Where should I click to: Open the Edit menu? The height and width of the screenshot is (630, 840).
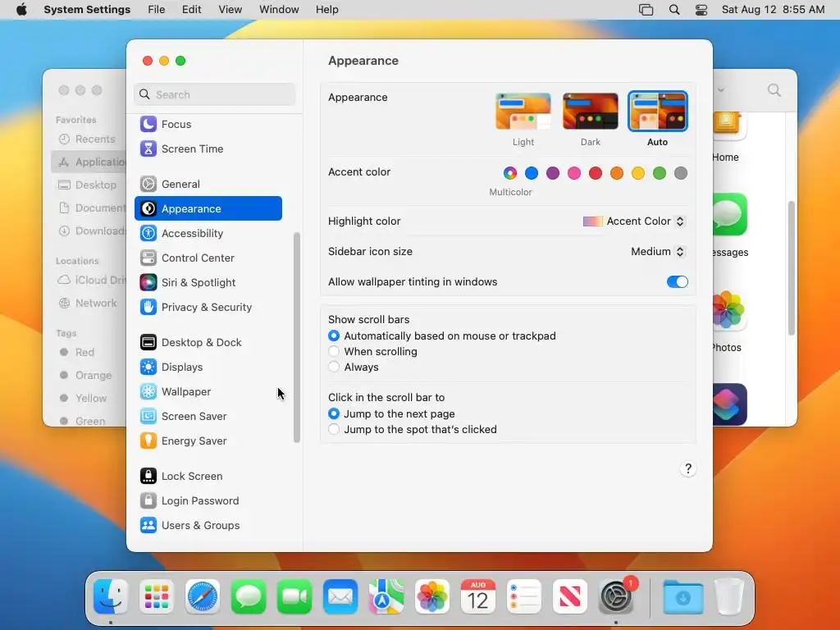click(191, 10)
